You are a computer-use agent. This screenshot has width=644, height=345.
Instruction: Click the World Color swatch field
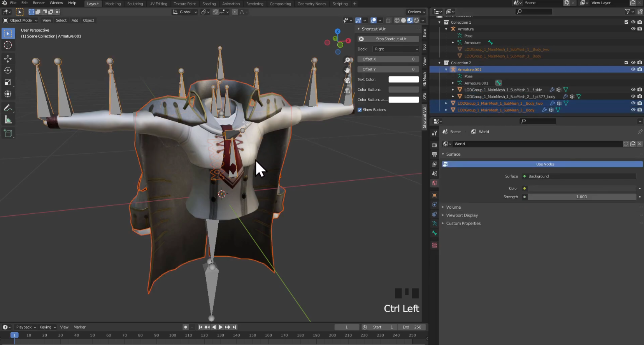tap(582, 188)
